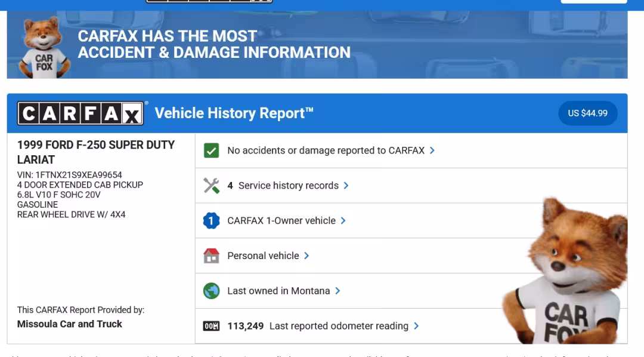The height and width of the screenshot is (357, 644).
Task: Click 4 DOOR EXTENDED CAB PICKUP text
Action: click(x=80, y=185)
